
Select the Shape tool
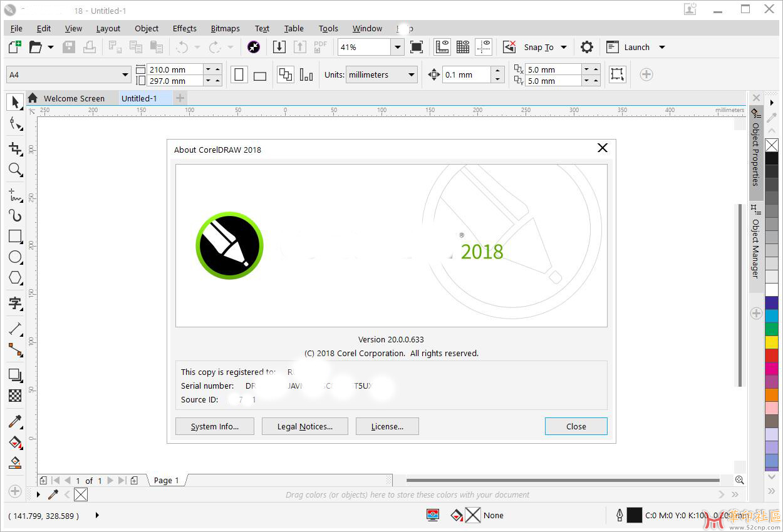16,124
